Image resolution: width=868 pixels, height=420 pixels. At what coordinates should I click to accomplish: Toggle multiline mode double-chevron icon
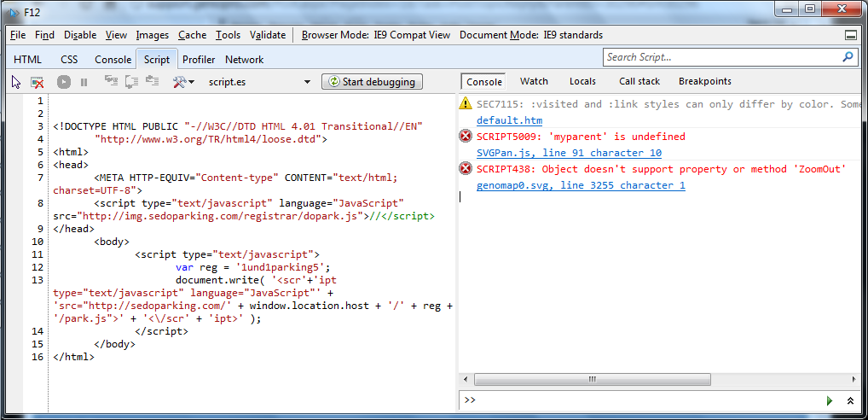tap(850, 400)
